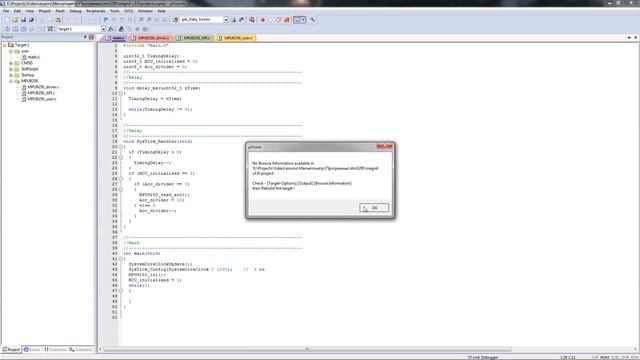Open the Target 1 selection dropdown
This screenshot has width=640, height=360.
(x=103, y=29)
